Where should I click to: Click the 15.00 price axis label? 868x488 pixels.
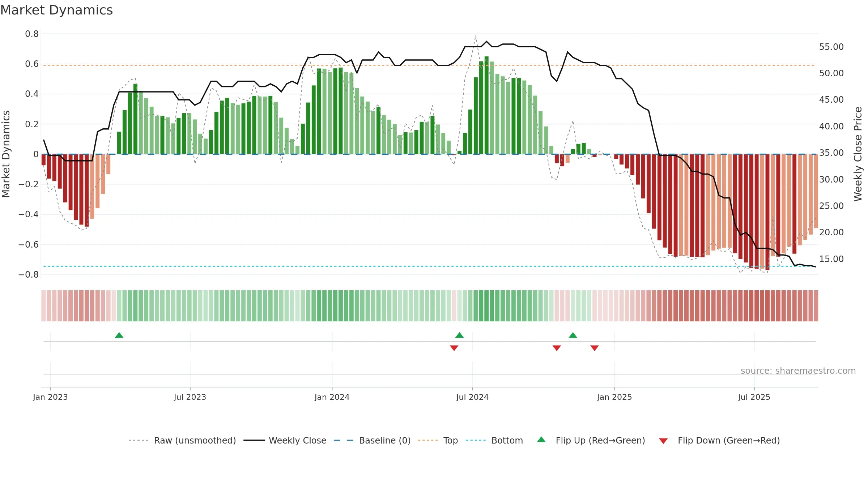831,259
